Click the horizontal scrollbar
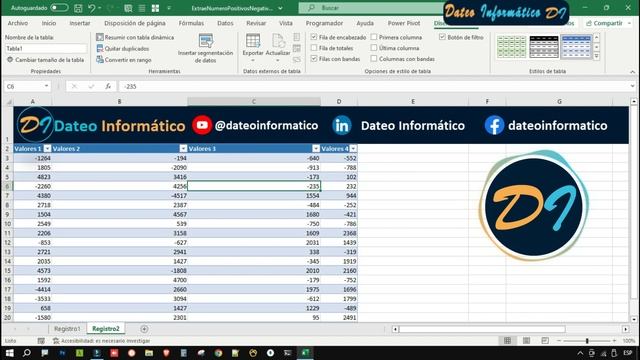This screenshot has width=640, height=360. [482, 329]
